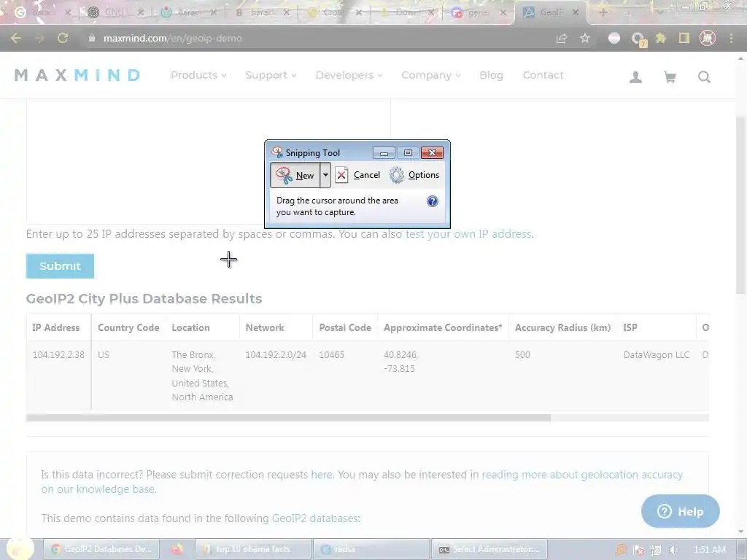
Task: Click the IP Address column header
Action: click(55, 327)
